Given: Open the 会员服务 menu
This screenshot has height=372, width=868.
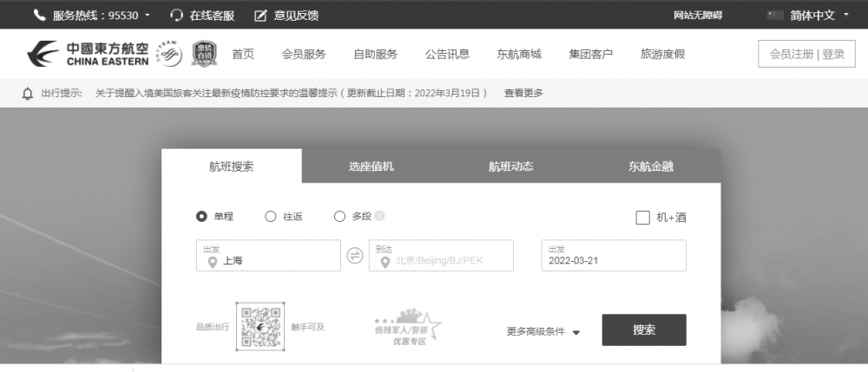Looking at the screenshot, I should 304,54.
